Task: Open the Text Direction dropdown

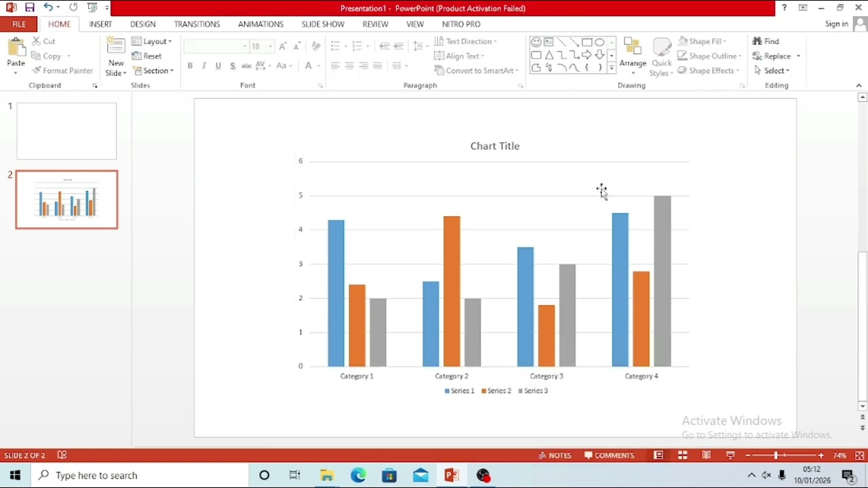Action: pyautogui.click(x=465, y=41)
